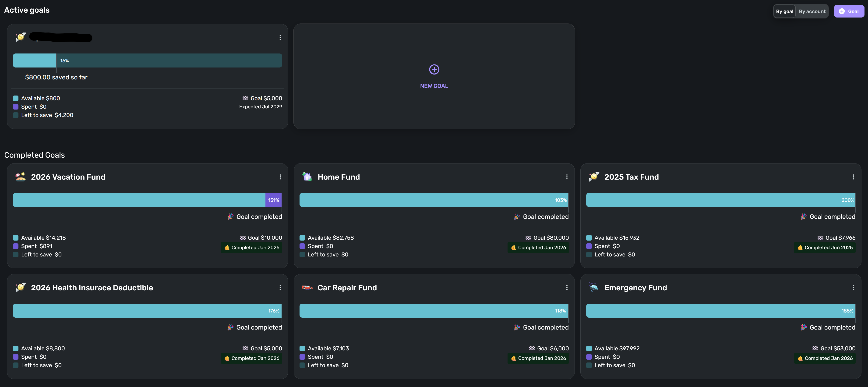Click the Home Fund house icon
The image size is (868, 387).
(307, 177)
